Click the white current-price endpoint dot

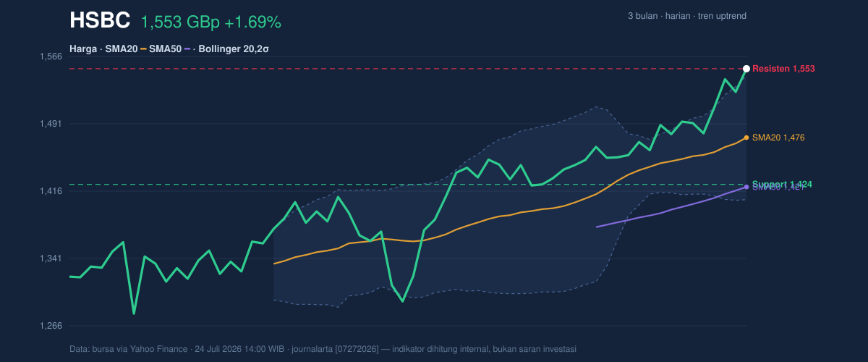pyautogui.click(x=746, y=69)
